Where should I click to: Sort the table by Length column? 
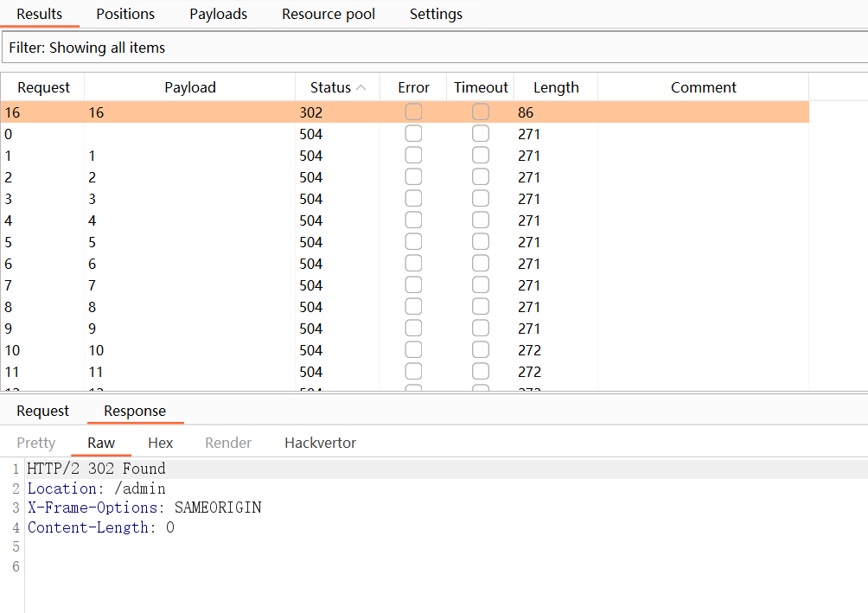(555, 87)
